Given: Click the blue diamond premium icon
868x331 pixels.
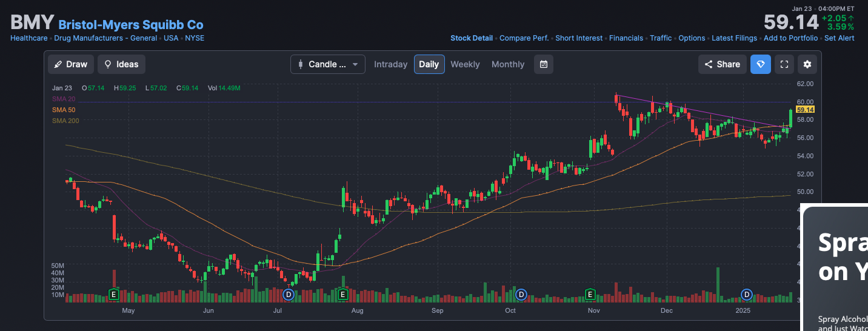Looking at the screenshot, I should (x=761, y=64).
